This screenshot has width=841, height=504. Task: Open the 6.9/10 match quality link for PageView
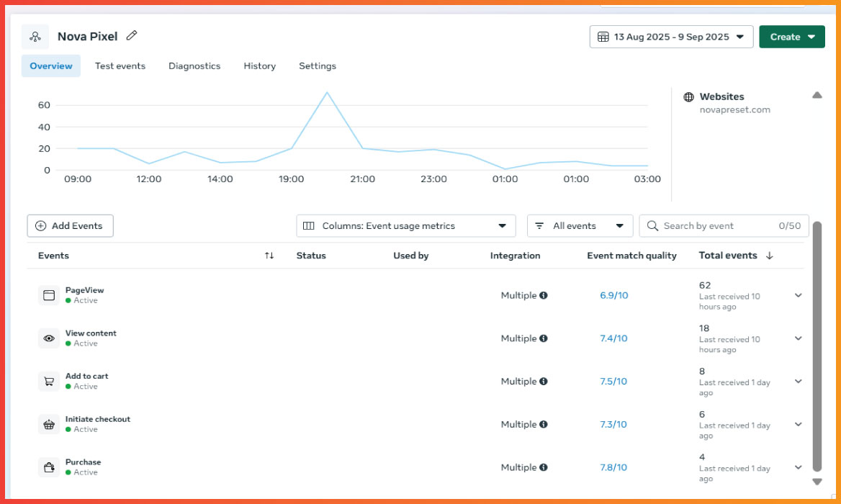click(x=613, y=294)
